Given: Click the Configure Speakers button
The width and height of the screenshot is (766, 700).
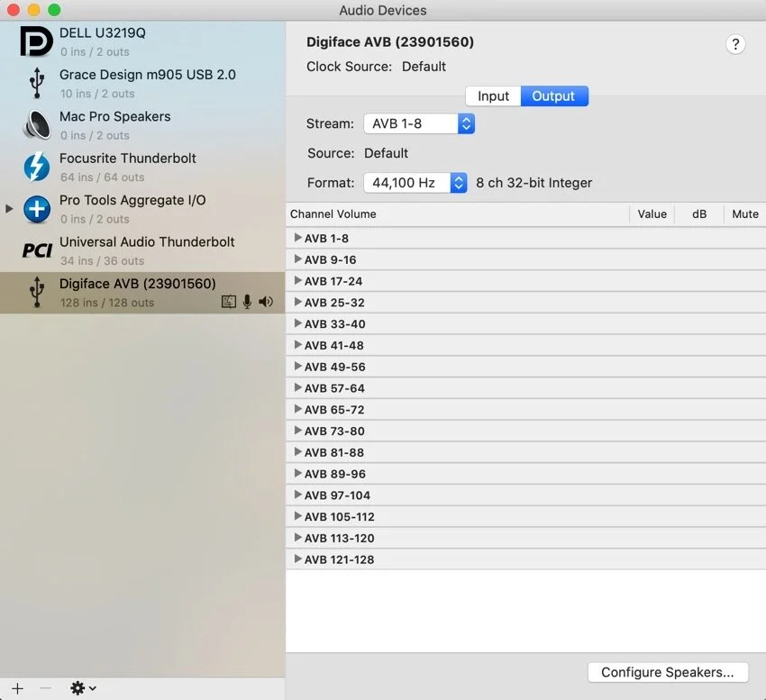Looking at the screenshot, I should [667, 672].
